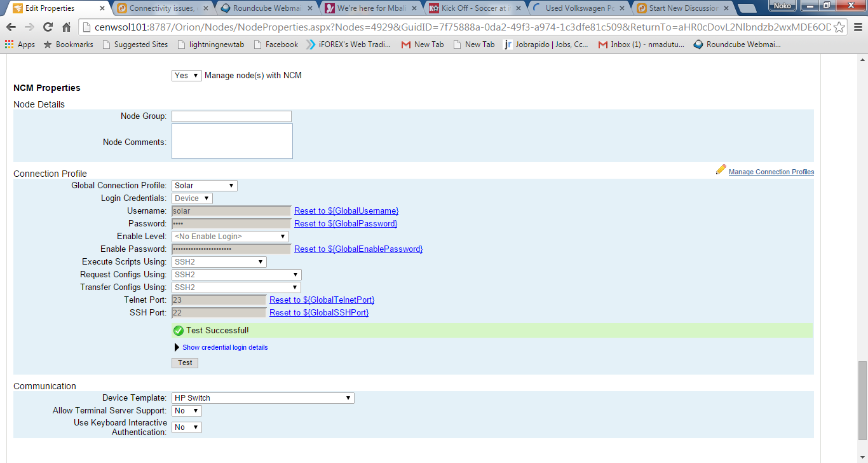Click Reset to ${GlobalUsername} link

[x=346, y=211]
